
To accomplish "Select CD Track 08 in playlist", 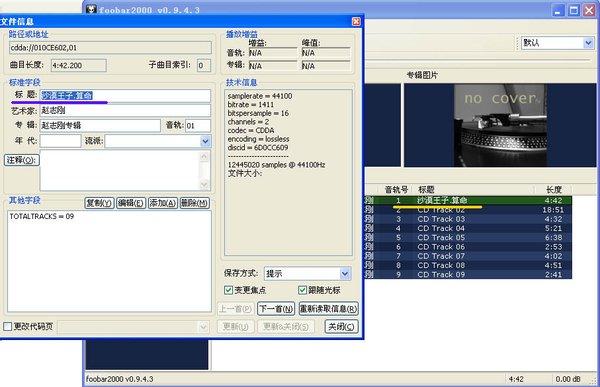I will coord(468,265).
